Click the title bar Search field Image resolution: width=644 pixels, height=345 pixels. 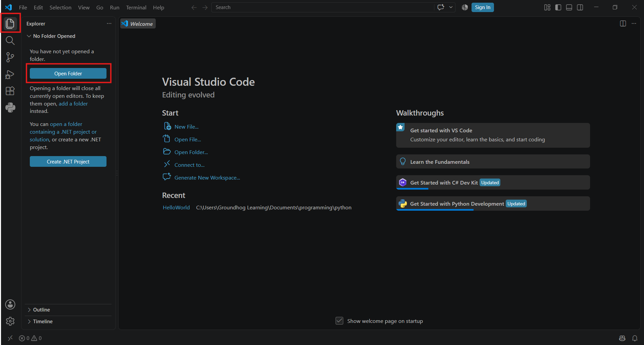coord(323,7)
